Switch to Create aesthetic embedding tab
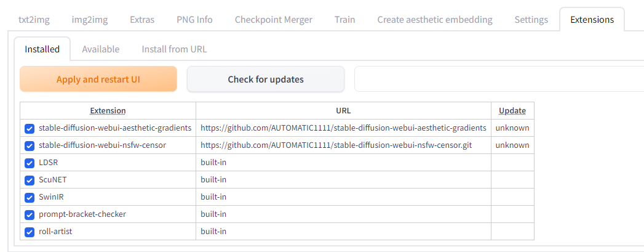Image resolution: width=644 pixels, height=252 pixels. pos(435,20)
